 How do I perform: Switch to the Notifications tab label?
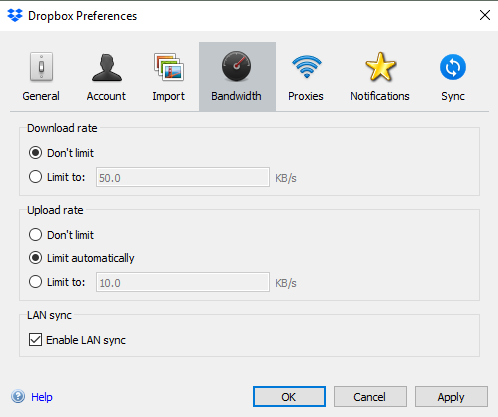click(x=380, y=96)
